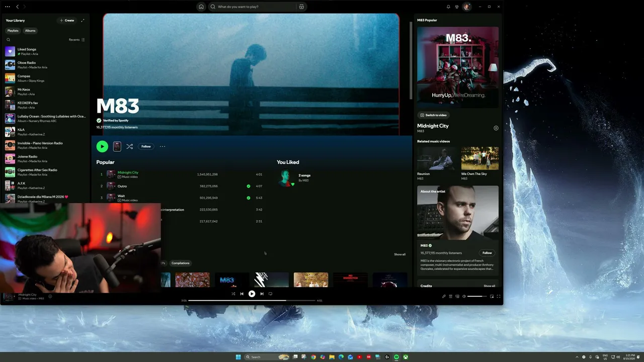Open the three-dot app menu at top left

(7, 7)
